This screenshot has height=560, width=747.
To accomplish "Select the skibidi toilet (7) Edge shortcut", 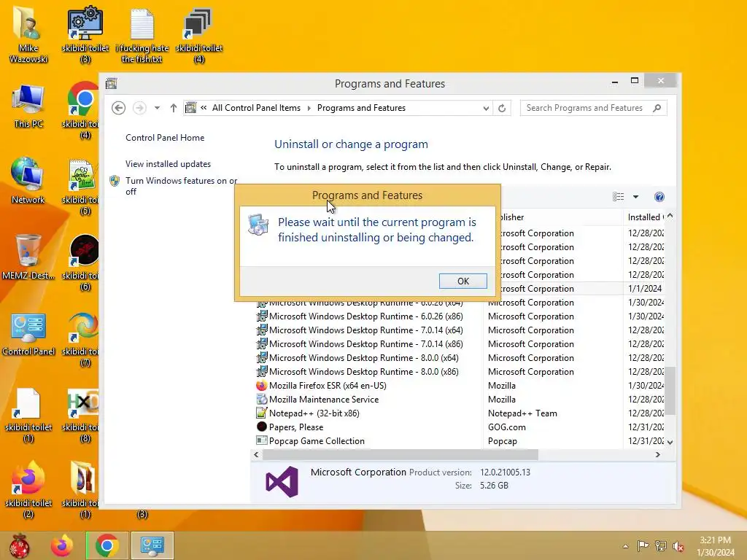I will (82, 338).
